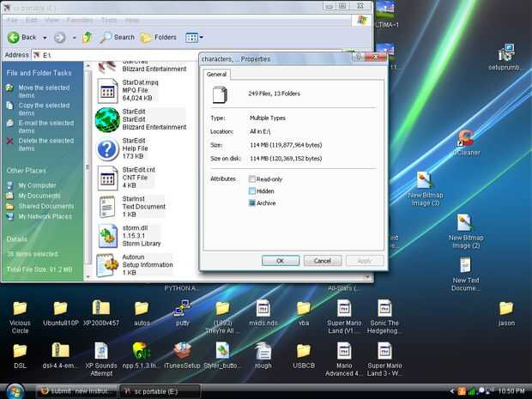This screenshot has width=532, height=399.
Task: Select the StarEdit Help File icon
Action: click(x=107, y=148)
